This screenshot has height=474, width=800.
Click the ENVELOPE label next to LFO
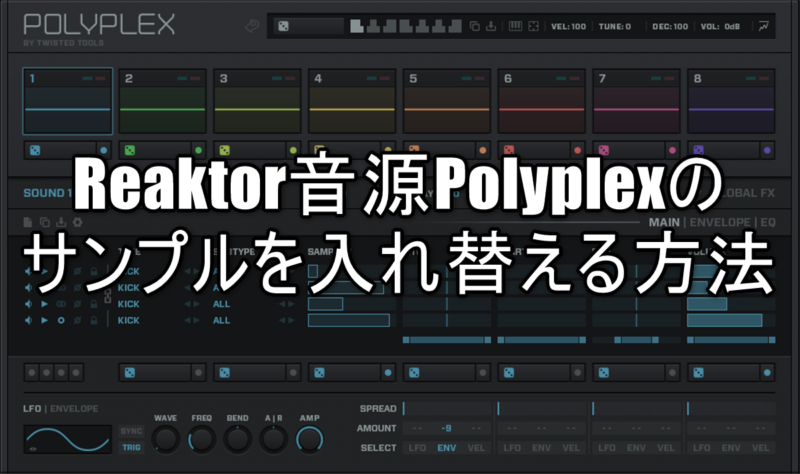click(76, 408)
